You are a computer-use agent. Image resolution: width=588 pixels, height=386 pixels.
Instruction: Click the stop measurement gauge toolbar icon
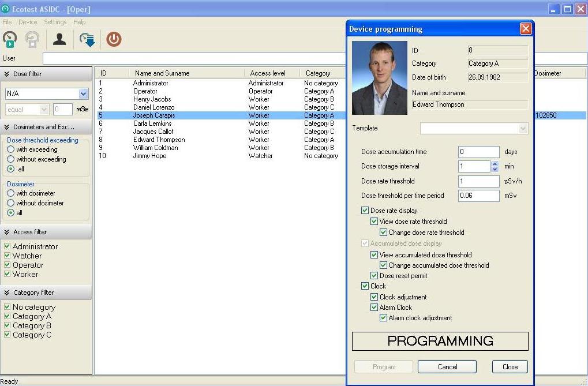click(32, 39)
